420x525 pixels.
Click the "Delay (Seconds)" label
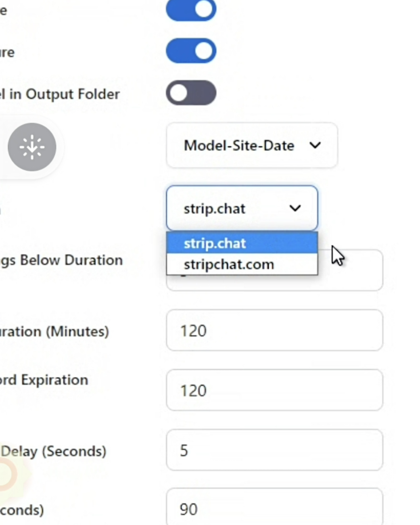coord(53,451)
